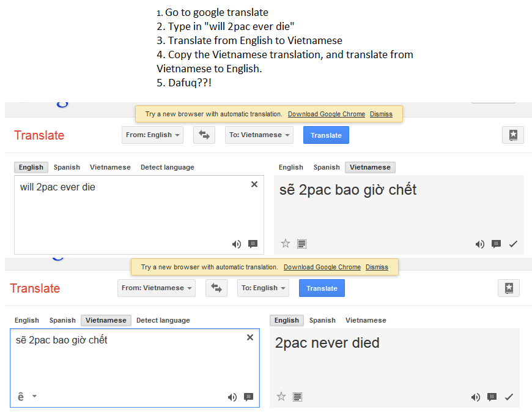Open the "To: English" language dropdown
The image size is (532, 412).
[x=263, y=288]
